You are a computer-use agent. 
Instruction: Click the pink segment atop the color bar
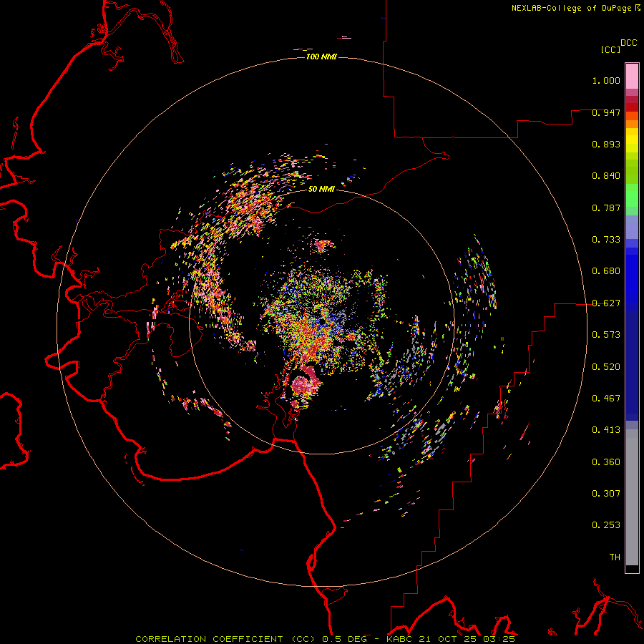(x=632, y=77)
